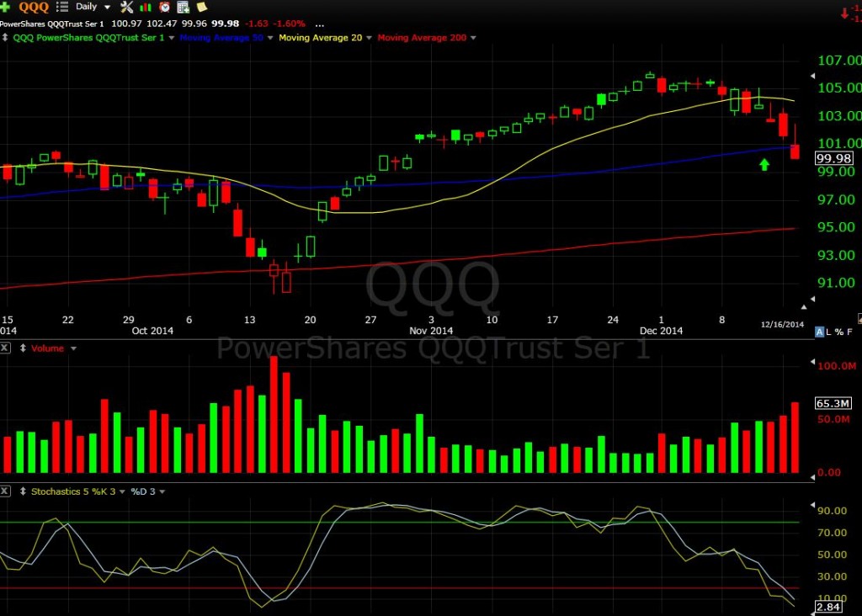Click the green-red bar chart style icon
The image size is (862, 616).
(146, 7)
